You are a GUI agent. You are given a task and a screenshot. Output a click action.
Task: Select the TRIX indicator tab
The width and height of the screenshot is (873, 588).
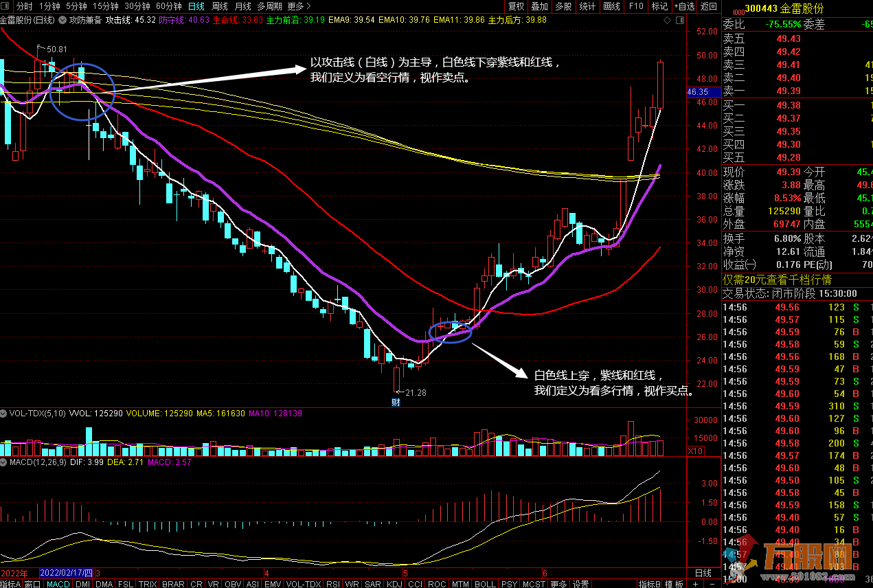pos(148,584)
